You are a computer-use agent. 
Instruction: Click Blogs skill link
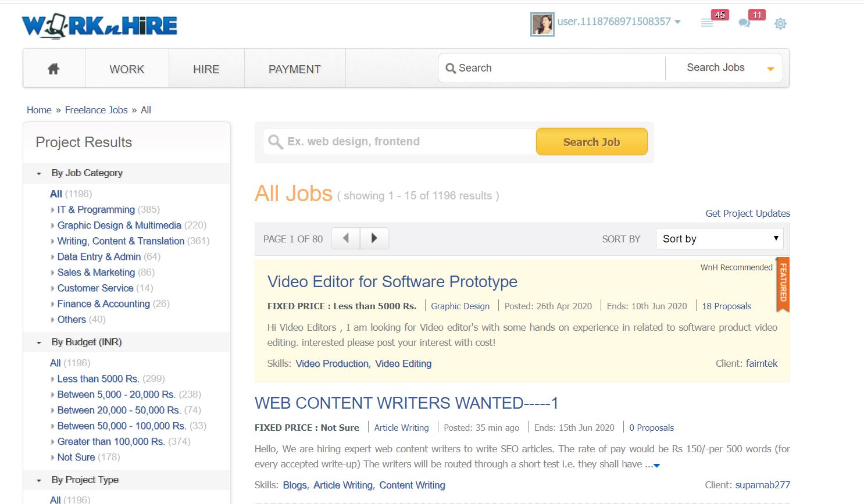point(295,485)
